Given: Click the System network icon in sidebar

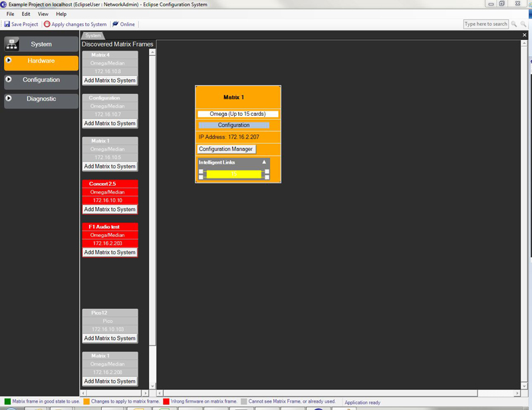Looking at the screenshot, I should [12, 44].
